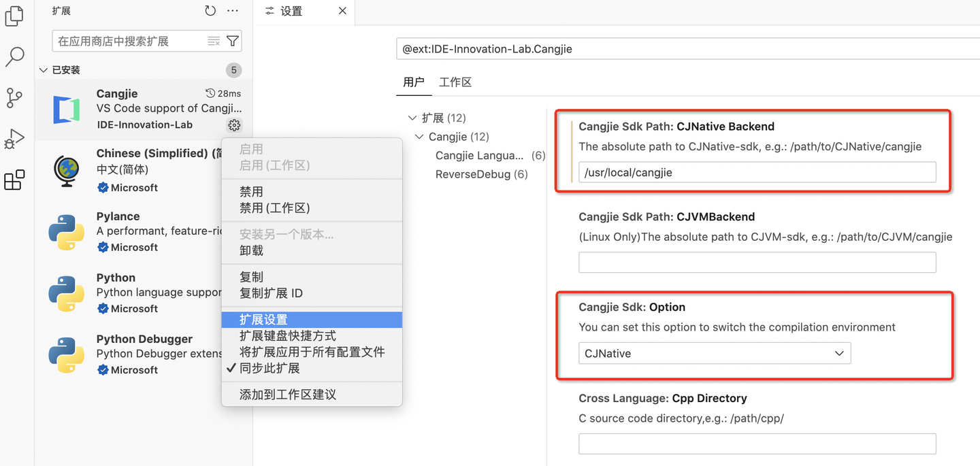Click 复制扩展 ID menu entry
This screenshot has height=466, width=980.
click(271, 293)
